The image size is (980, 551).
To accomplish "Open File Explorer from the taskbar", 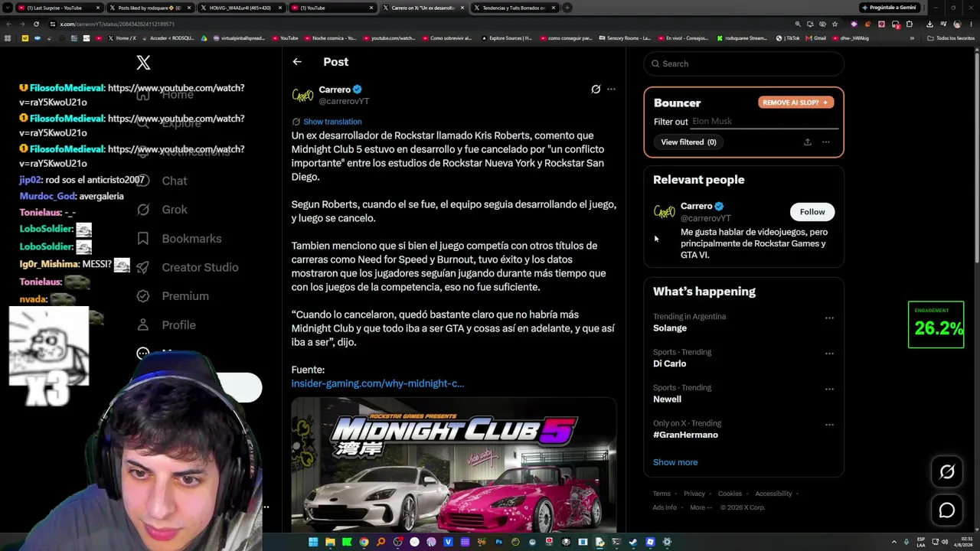I will click(330, 542).
